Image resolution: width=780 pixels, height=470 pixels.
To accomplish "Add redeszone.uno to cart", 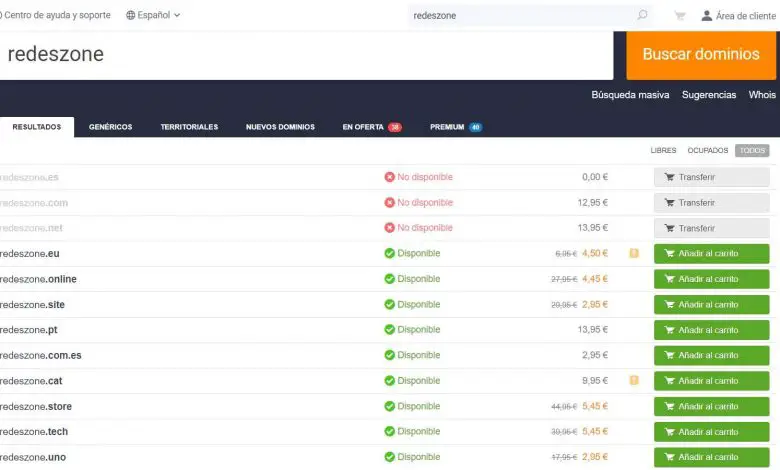I will [x=711, y=457].
